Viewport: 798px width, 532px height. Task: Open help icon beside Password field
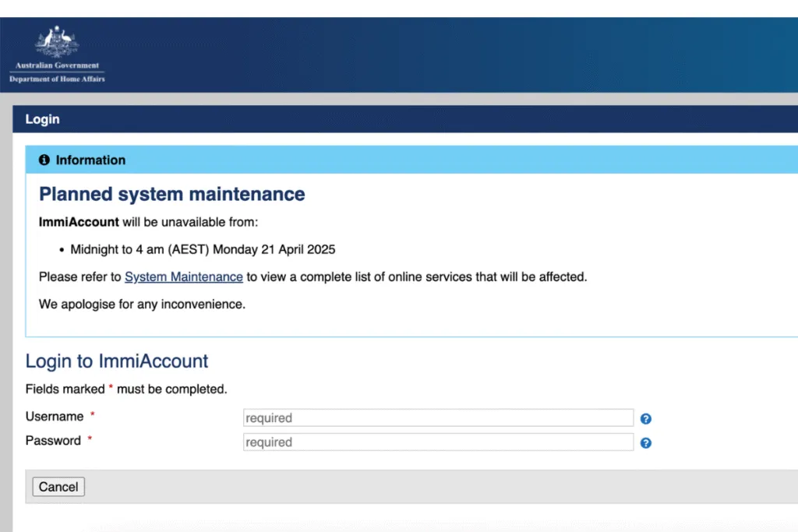coord(645,443)
